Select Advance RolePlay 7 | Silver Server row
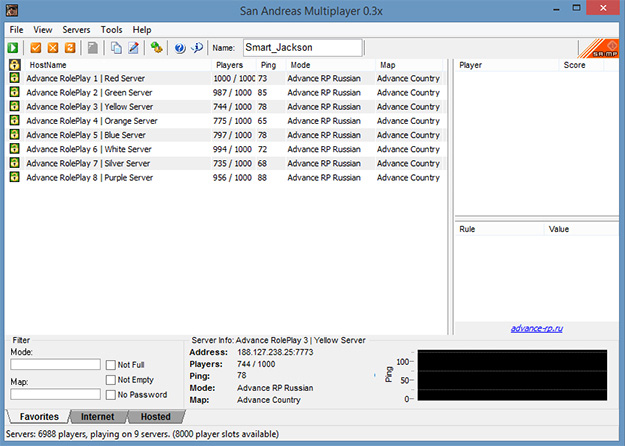Screen dimensions: 625x446 [x=226, y=163]
